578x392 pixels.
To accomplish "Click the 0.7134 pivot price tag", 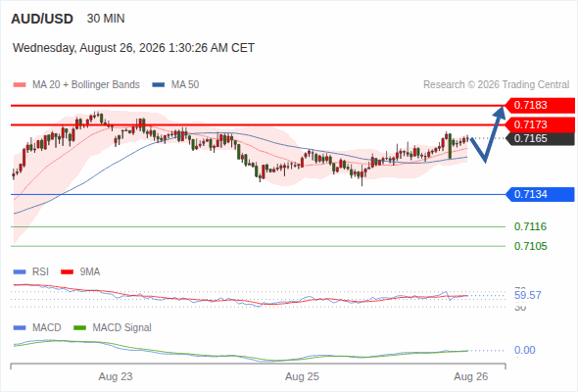I will [x=540, y=194].
